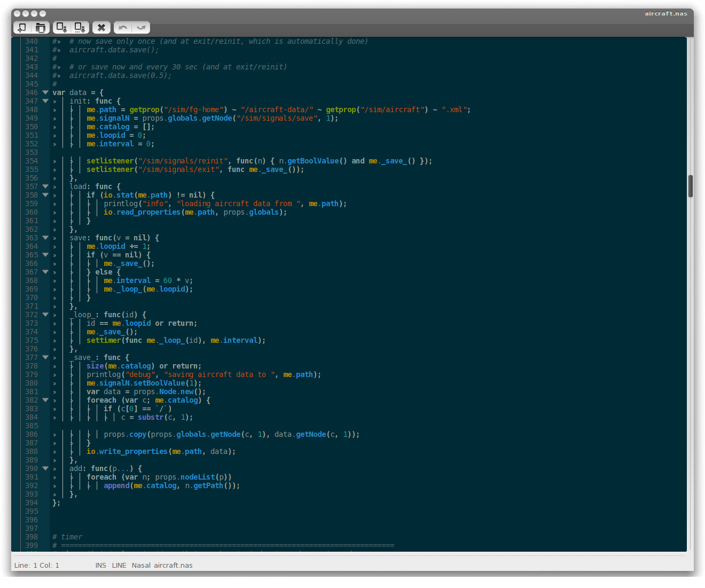
Task: Click 'me.signalN.setBoolValue(1);' on line 380
Action: coord(144,383)
